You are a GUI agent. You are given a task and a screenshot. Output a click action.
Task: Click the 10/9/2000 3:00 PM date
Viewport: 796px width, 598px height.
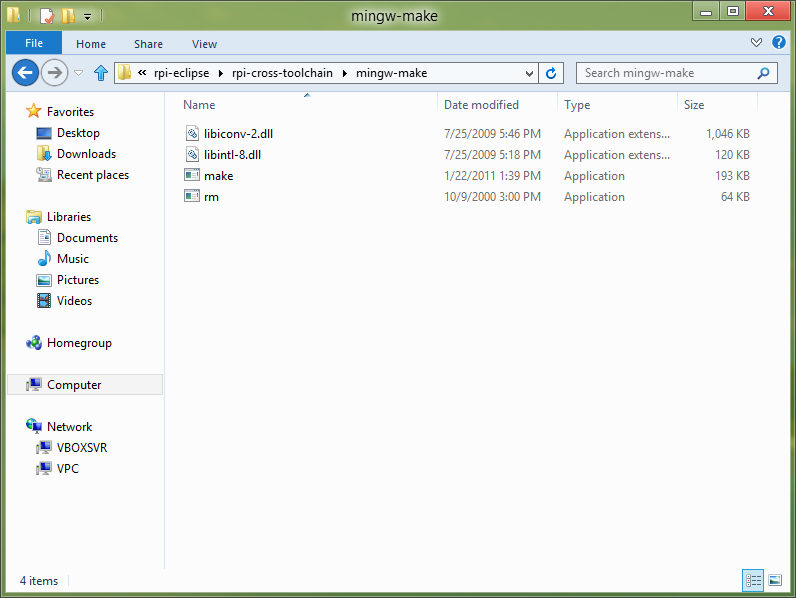(x=492, y=196)
